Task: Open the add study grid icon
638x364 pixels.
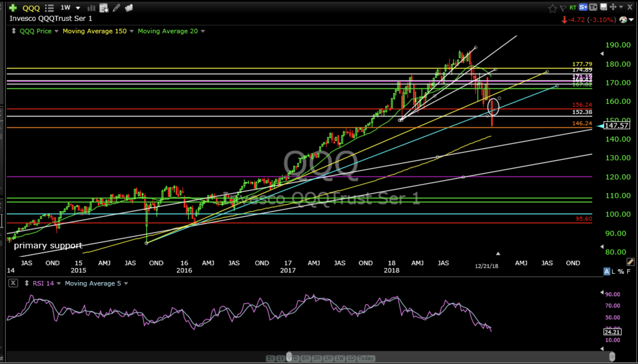Action: point(104,8)
